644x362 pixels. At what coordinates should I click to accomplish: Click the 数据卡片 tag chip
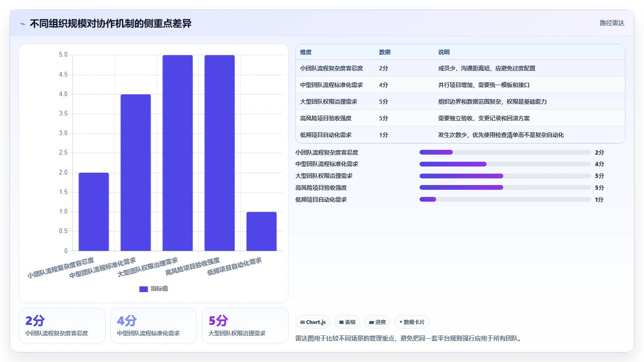412,322
